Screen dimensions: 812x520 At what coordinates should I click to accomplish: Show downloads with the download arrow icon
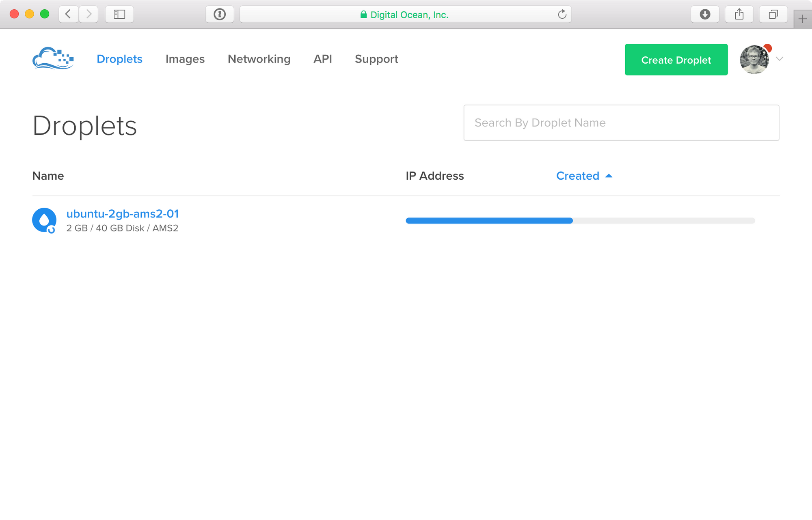tap(705, 15)
